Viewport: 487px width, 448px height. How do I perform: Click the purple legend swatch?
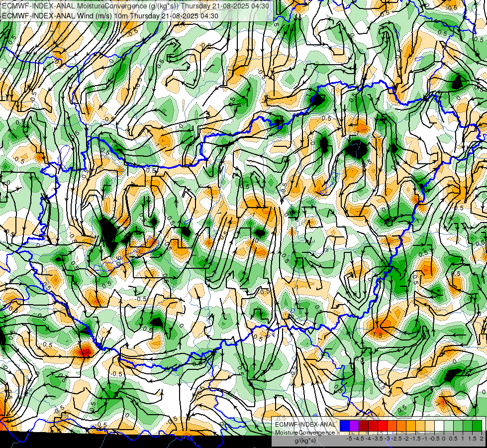(x=354, y=426)
